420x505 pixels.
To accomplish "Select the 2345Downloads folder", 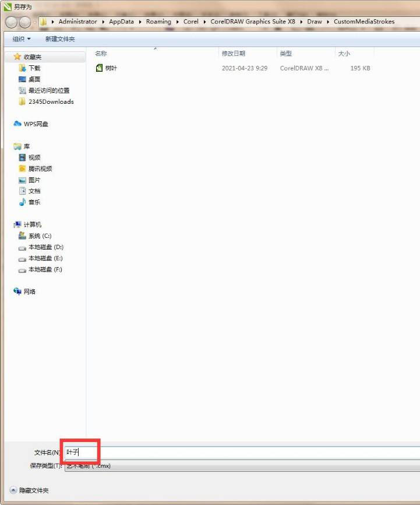I will click(51, 101).
